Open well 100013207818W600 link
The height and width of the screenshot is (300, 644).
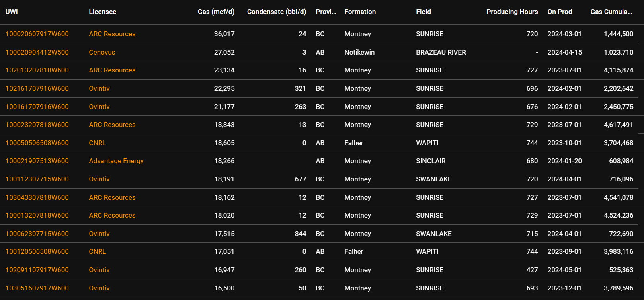pos(37,215)
